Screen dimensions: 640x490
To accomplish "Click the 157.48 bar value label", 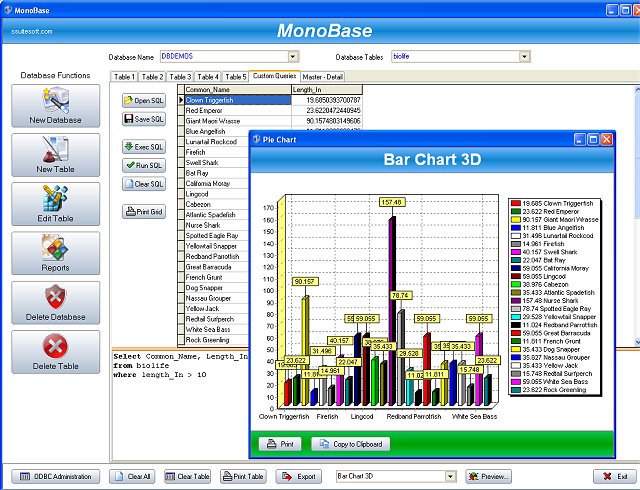I will pos(392,202).
